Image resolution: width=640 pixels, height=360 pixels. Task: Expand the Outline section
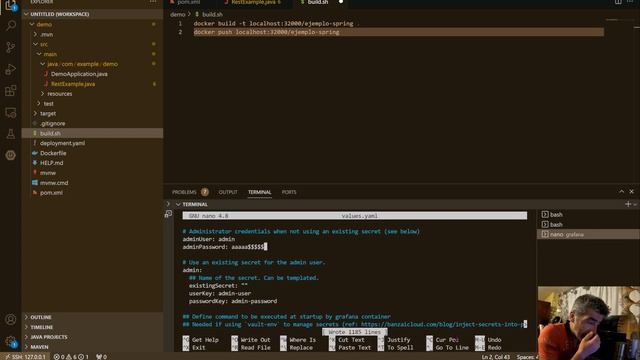click(92, 317)
